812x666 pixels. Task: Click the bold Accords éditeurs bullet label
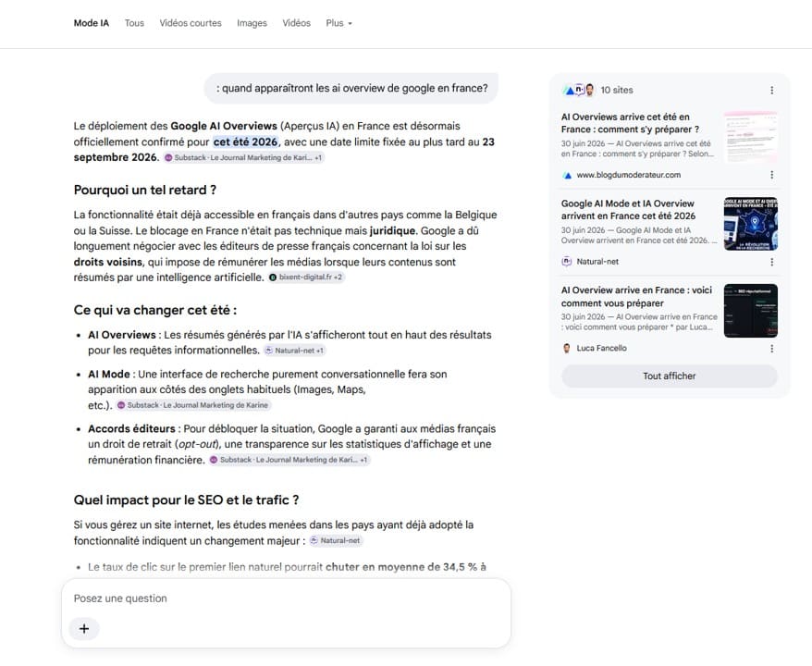(x=131, y=429)
